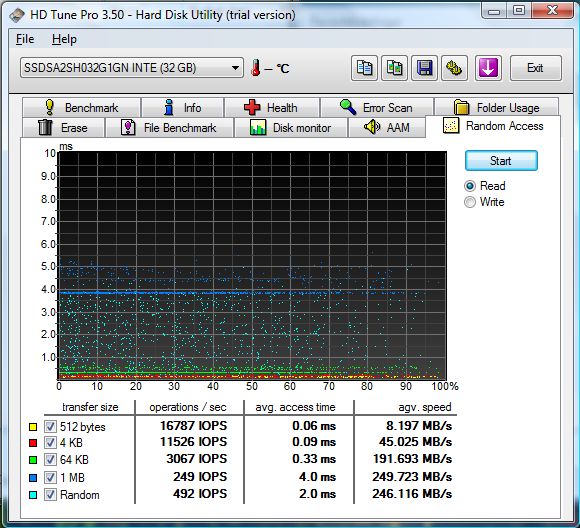Viewport: 580px width, 528px height.
Task: Uncheck the 512 bytes transfer size checkbox
Action: (50, 427)
